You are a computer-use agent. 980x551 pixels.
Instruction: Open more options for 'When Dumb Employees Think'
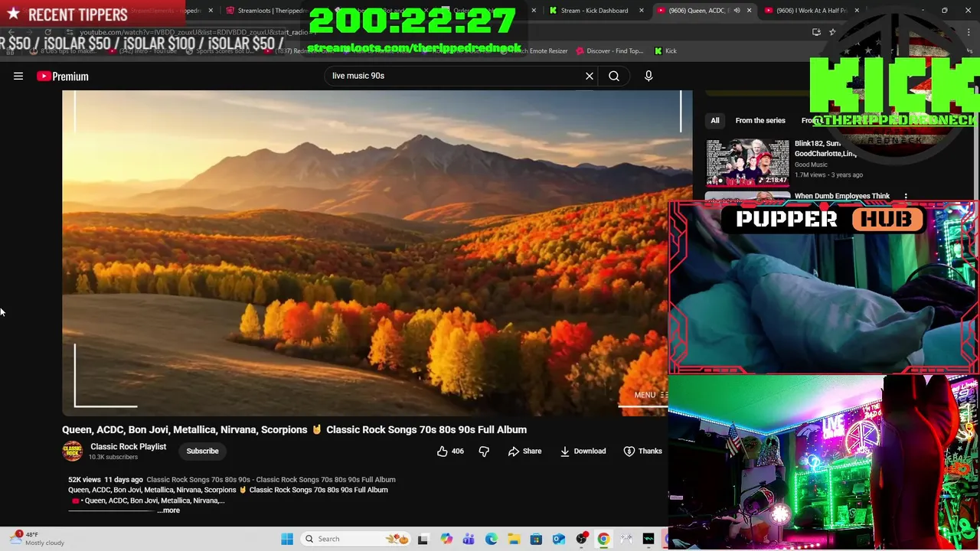pos(906,197)
